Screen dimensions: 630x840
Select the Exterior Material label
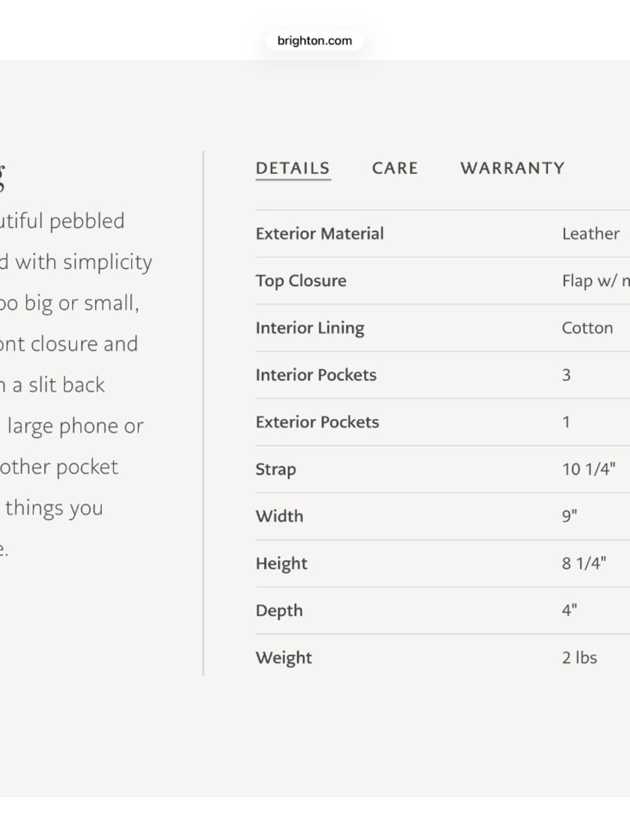tap(319, 234)
